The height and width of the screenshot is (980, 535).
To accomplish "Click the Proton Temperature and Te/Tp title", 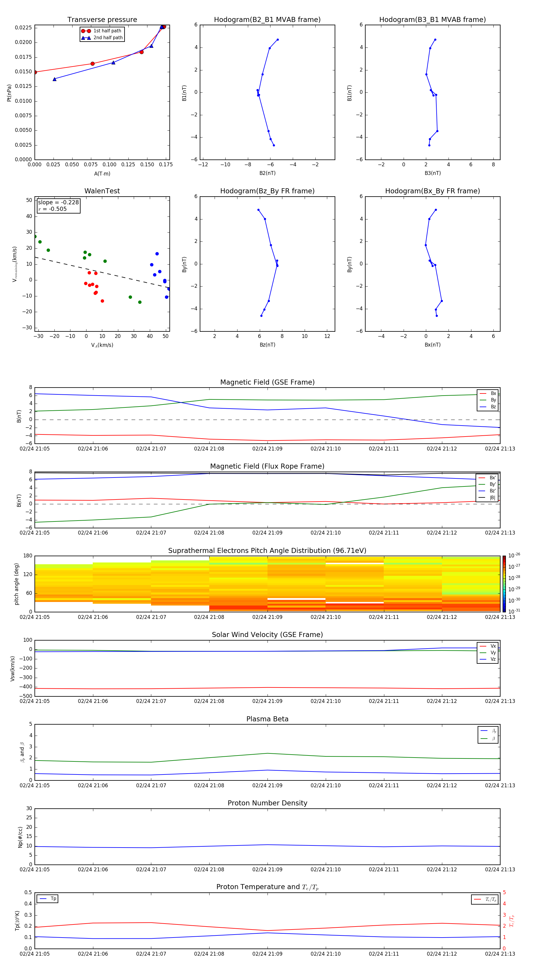I will pyautogui.click(x=267, y=887).
